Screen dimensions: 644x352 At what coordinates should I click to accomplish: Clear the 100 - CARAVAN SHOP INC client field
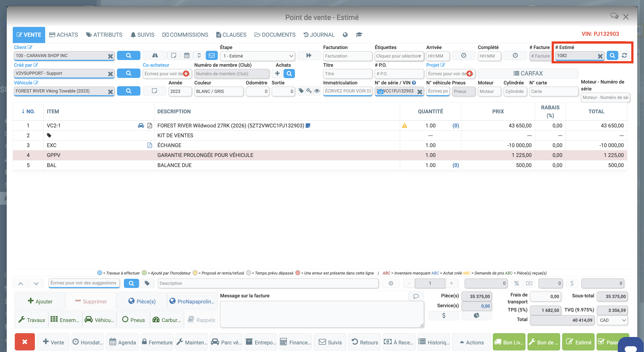click(110, 56)
